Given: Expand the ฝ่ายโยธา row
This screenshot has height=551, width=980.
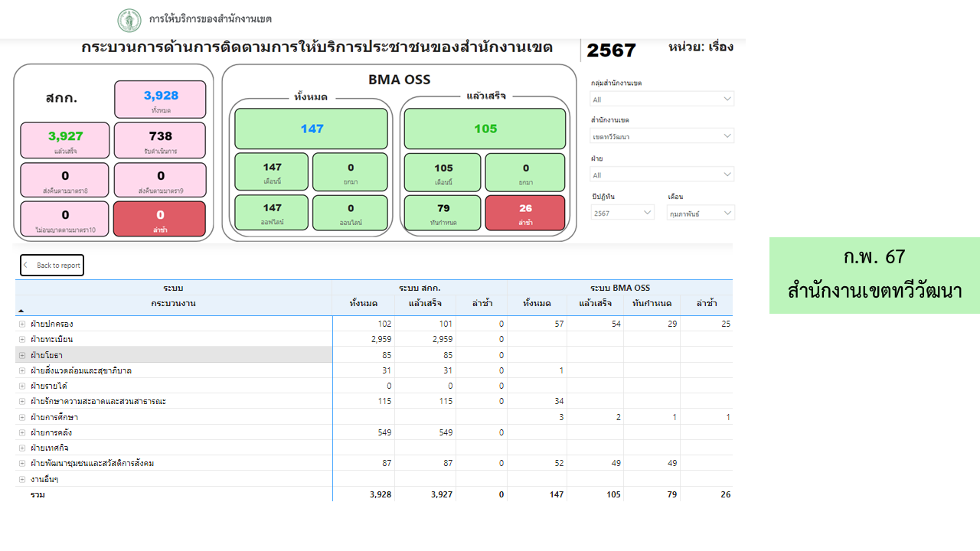Looking at the screenshot, I should 22,355.
